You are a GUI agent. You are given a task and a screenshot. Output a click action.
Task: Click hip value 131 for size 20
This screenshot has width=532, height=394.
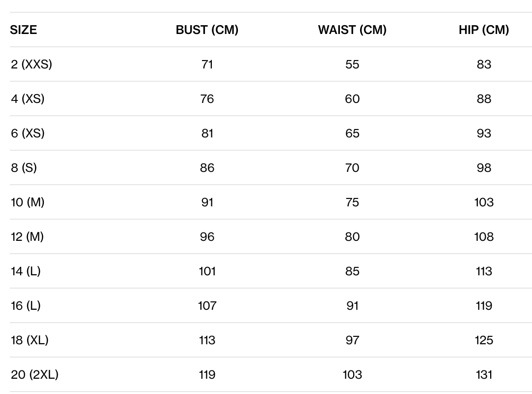point(484,375)
